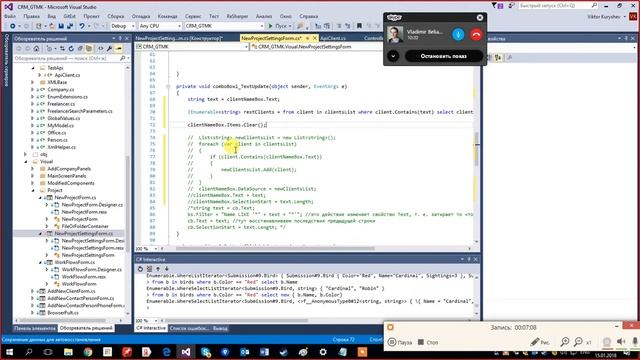
Task: Expand the Skype panel with the chevron button
Action: [x=393, y=56]
